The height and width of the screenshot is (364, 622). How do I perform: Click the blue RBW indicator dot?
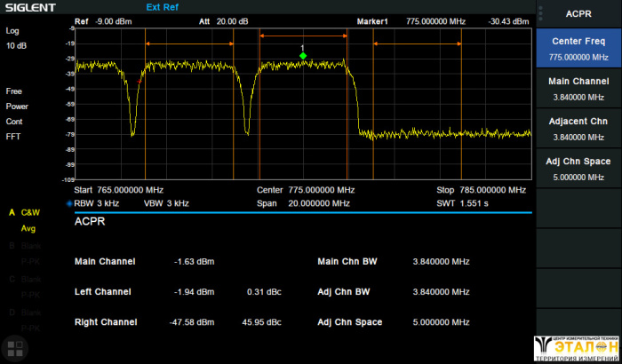[69, 203]
